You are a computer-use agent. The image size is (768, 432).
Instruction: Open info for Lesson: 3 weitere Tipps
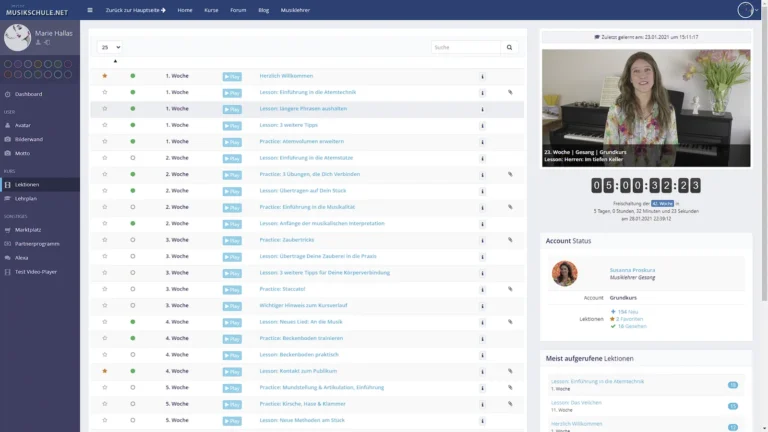click(x=482, y=125)
